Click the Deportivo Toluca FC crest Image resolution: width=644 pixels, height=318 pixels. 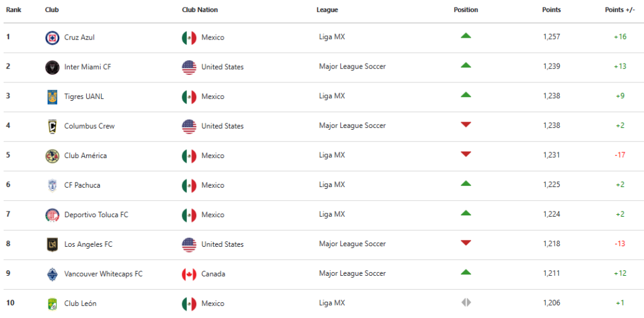pos(52,215)
